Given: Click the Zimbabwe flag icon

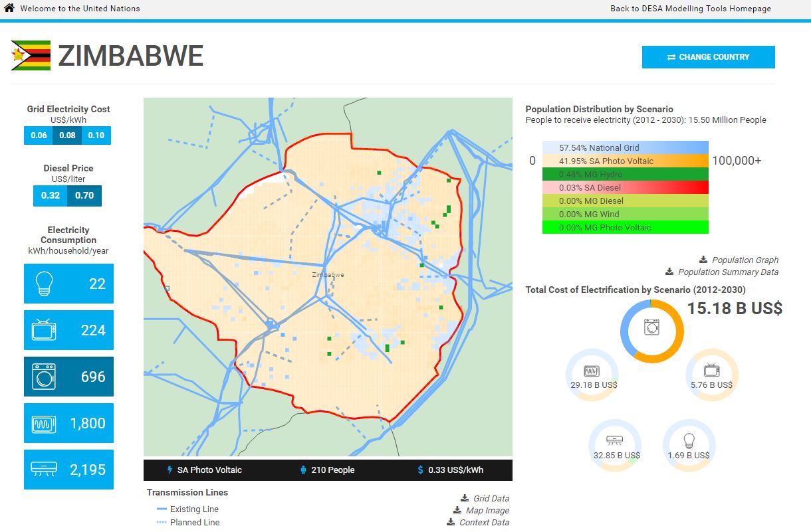Looking at the screenshot, I should pyautogui.click(x=31, y=56).
